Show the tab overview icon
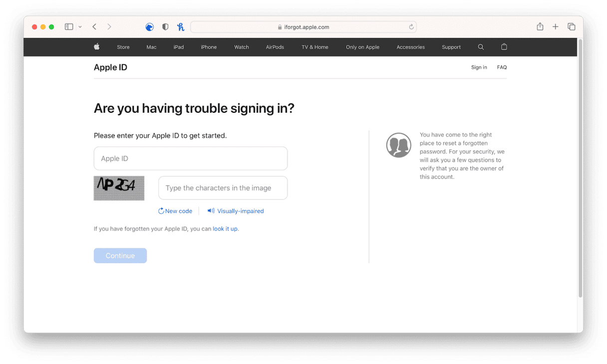Viewport: 607px width, 364px height. 572,27
